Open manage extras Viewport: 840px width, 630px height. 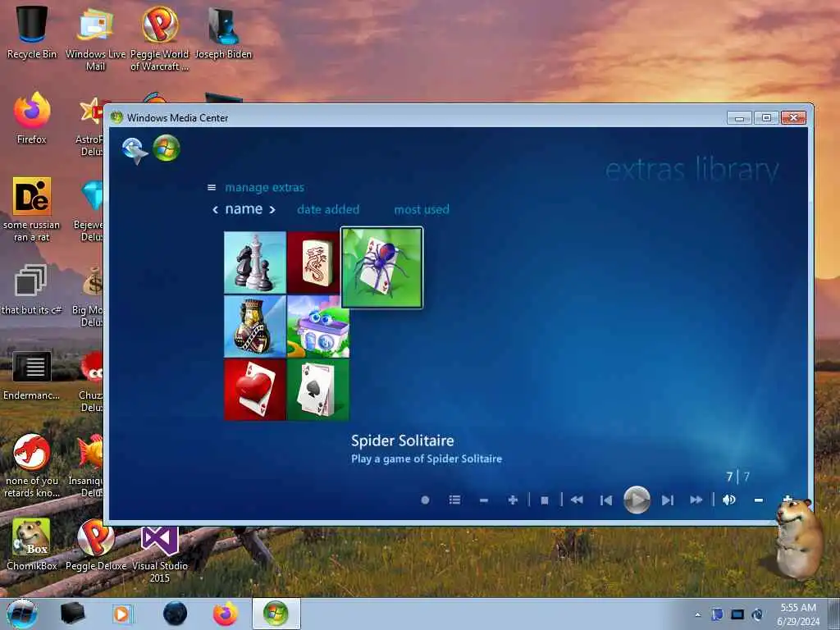(265, 188)
